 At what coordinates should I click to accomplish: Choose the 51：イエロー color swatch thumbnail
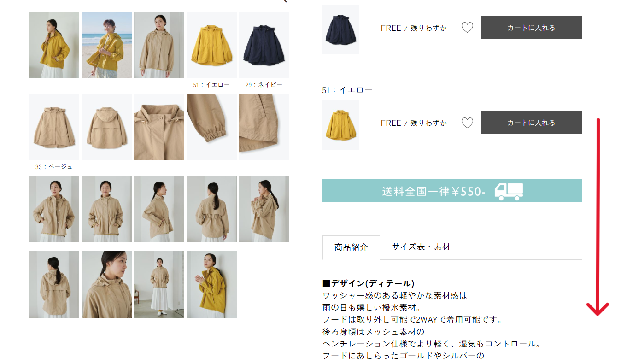tap(211, 45)
